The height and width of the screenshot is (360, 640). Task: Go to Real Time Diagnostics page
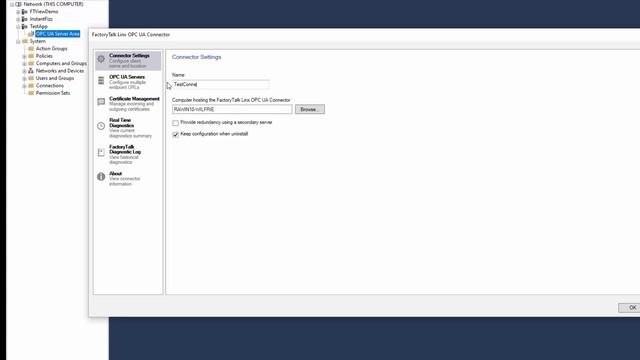point(128,128)
